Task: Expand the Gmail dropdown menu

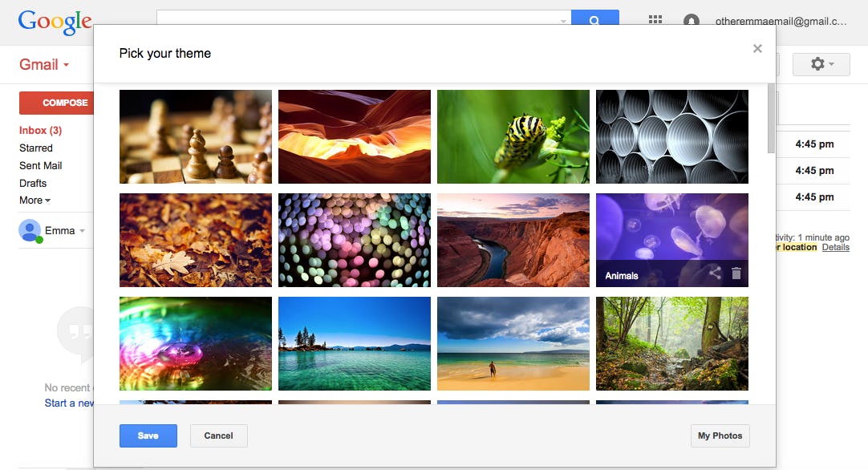Action: [x=44, y=65]
